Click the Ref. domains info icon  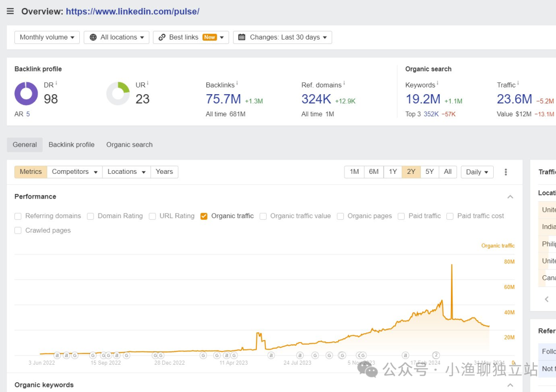coord(344,83)
